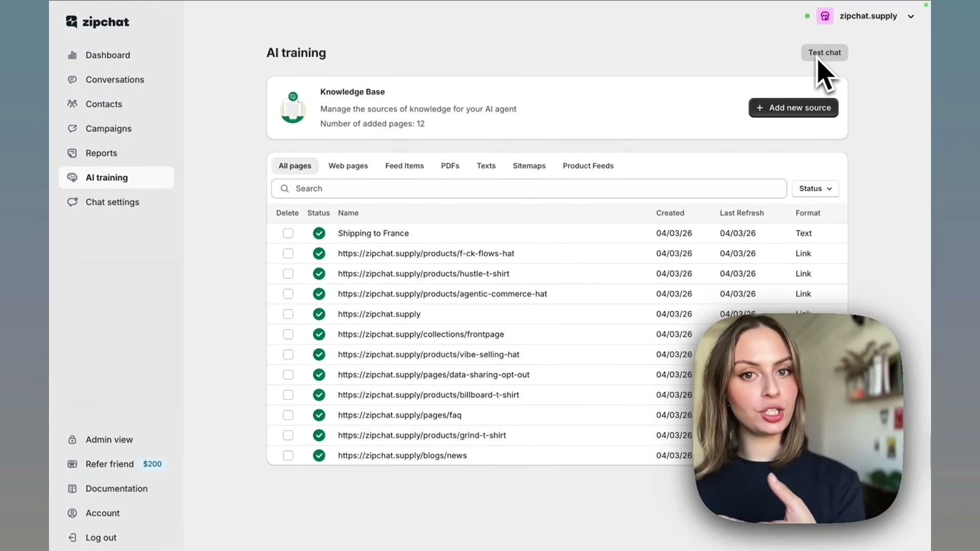Viewport: 980px width, 551px height.
Task: Switch to the All pages tab
Action: click(295, 166)
